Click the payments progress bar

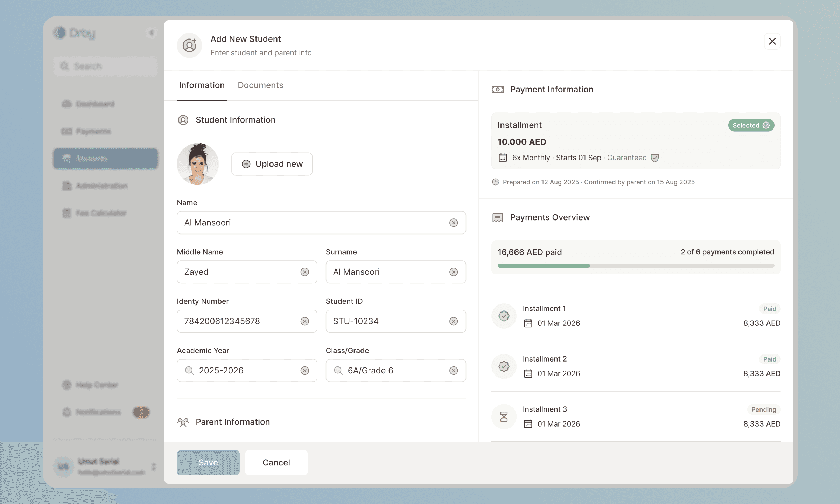[x=636, y=266]
